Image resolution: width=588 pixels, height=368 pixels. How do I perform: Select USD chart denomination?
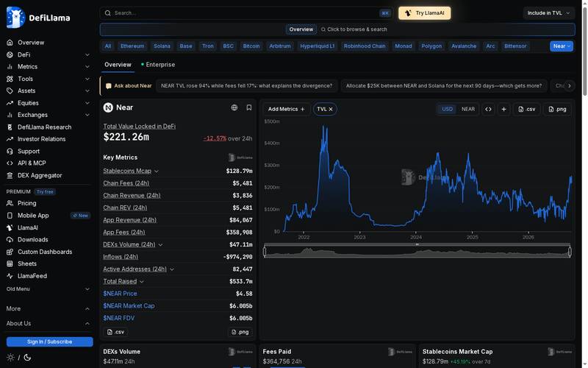coord(447,109)
